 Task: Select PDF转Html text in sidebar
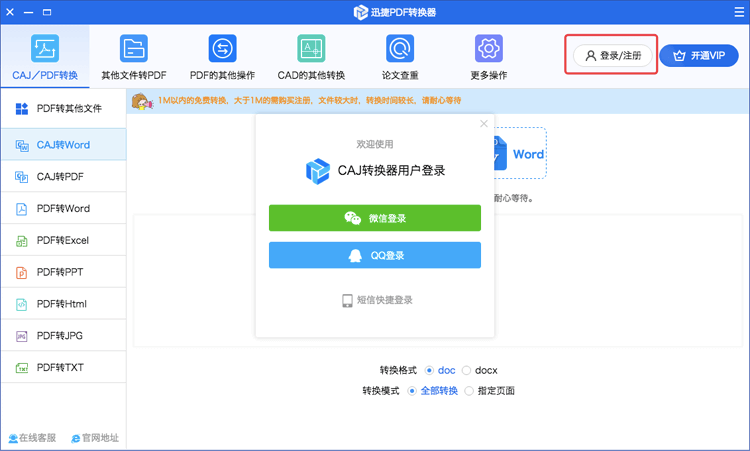pos(62,304)
